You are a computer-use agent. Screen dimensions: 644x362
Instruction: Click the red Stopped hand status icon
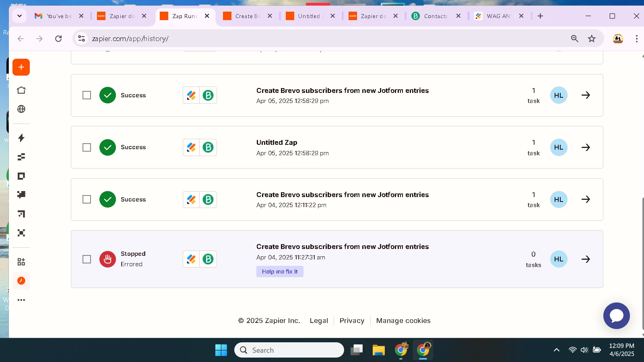tap(107, 259)
